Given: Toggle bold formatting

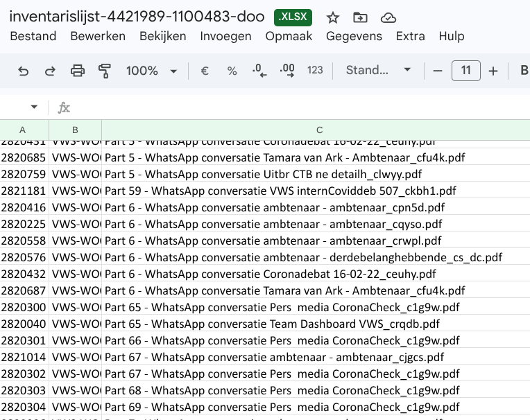Looking at the screenshot, I should click(524, 71).
